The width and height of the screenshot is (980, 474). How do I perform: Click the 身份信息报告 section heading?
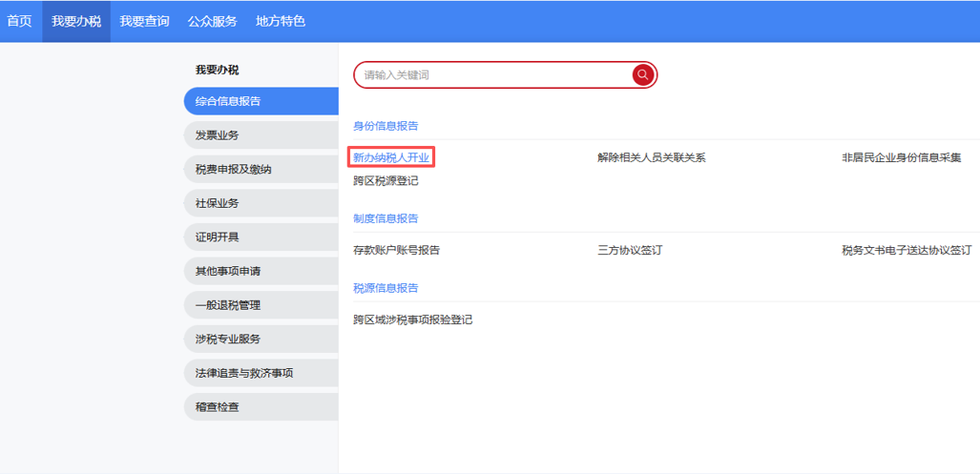386,126
